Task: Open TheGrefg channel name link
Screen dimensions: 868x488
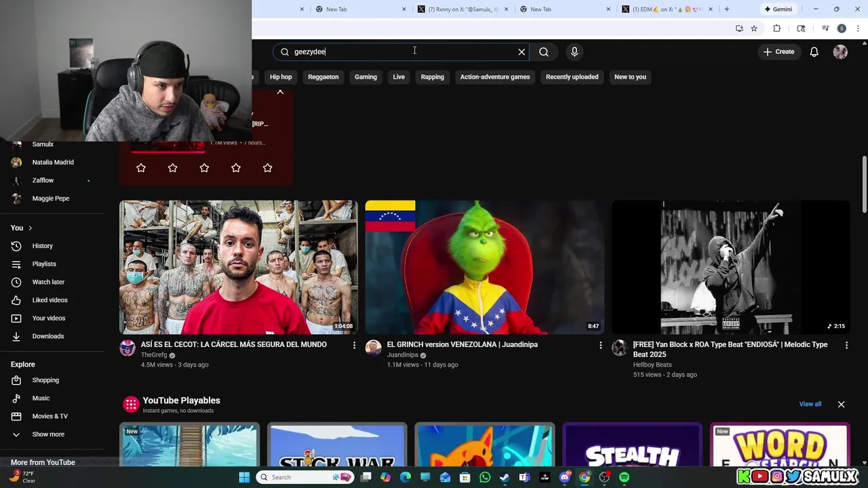Action: [154, 355]
